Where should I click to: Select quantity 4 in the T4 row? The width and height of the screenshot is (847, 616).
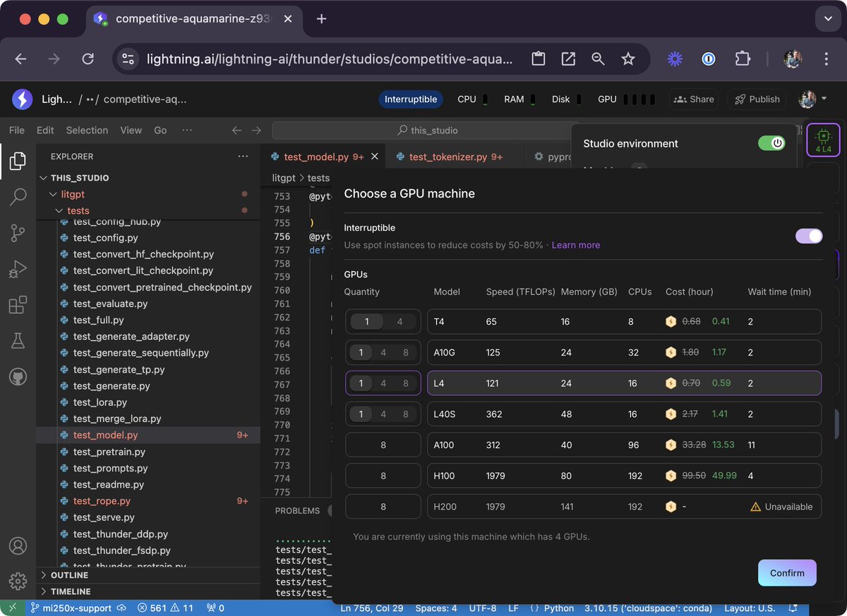coord(400,322)
